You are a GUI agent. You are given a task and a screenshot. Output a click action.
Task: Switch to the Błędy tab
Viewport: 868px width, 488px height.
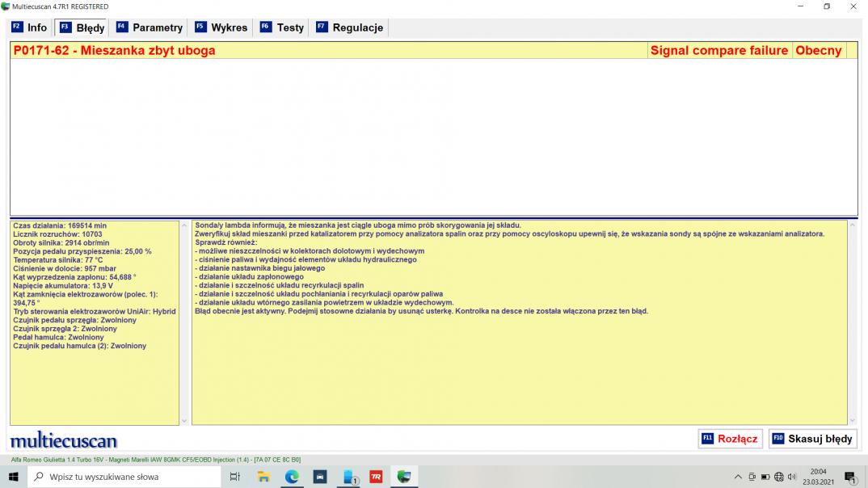pyautogui.click(x=82, y=27)
